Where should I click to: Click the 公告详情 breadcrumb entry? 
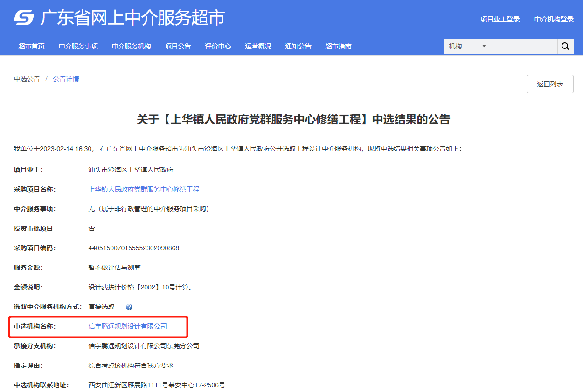pos(66,78)
